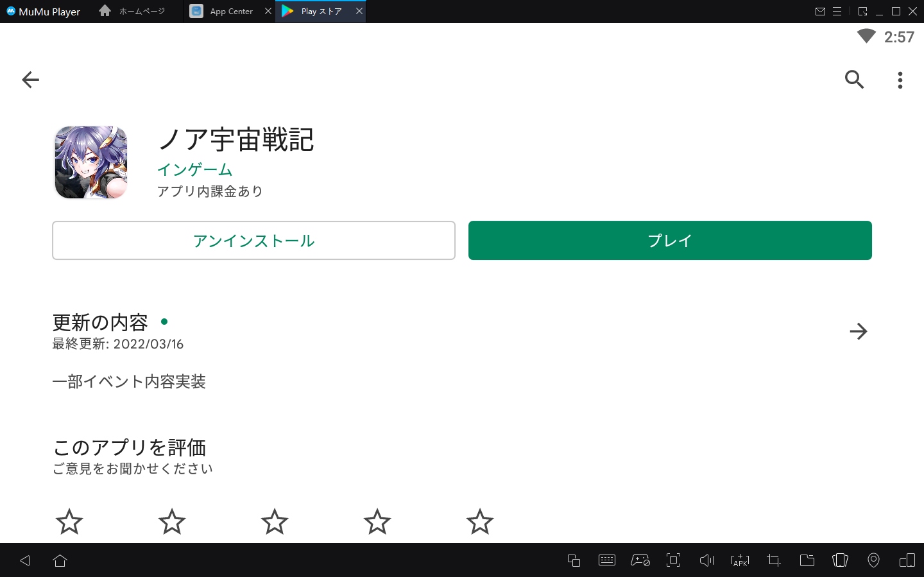Open keyboard mapping settings
The height and width of the screenshot is (577, 924).
[607, 560]
